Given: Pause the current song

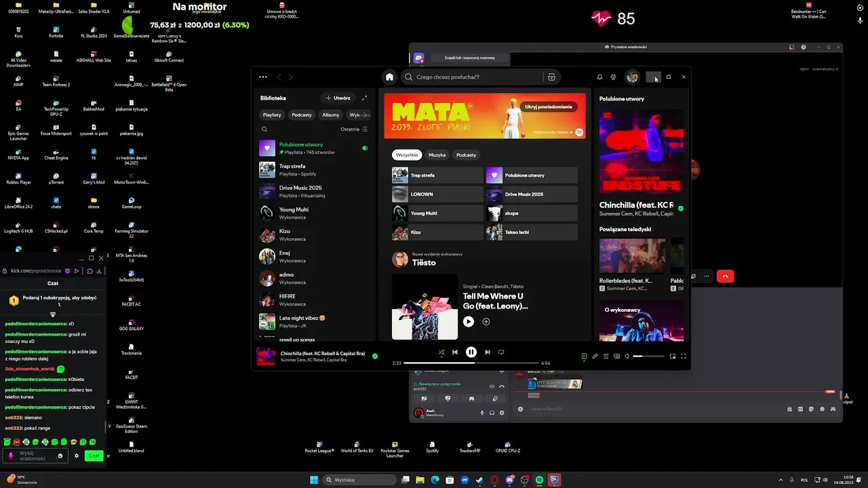Looking at the screenshot, I should 471,352.
